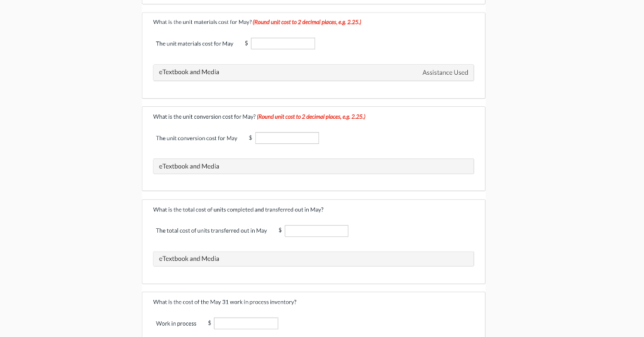This screenshot has width=644, height=337.
Task: Click the question 'What is the unit materials cost for May?'
Action: (x=202, y=22)
